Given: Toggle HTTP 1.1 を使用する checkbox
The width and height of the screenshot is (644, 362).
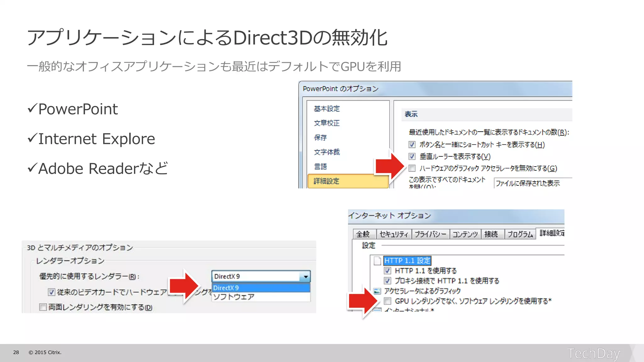Looking at the screenshot, I should (x=387, y=271).
